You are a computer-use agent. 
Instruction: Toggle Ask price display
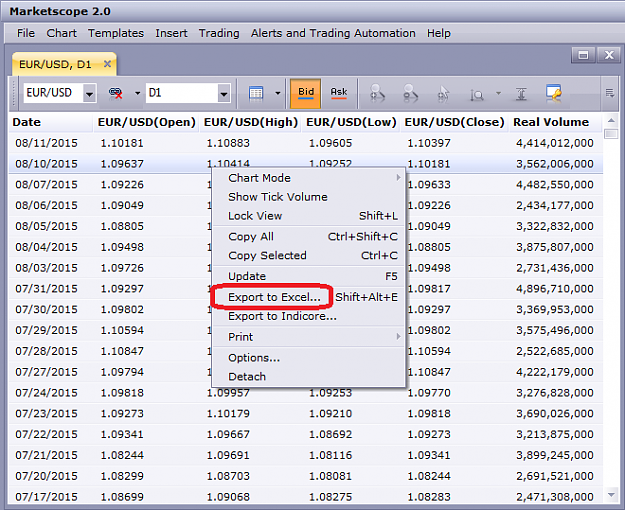339,93
